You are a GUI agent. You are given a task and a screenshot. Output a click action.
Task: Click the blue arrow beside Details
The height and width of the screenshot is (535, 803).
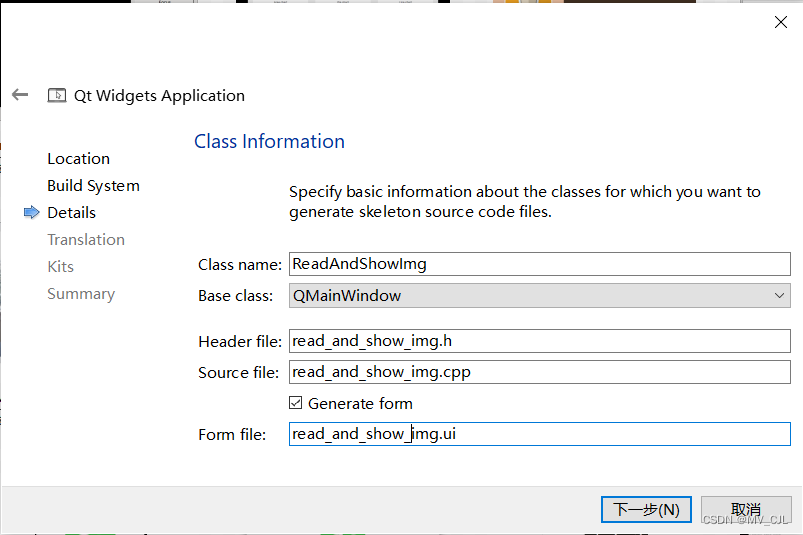pyautogui.click(x=31, y=212)
